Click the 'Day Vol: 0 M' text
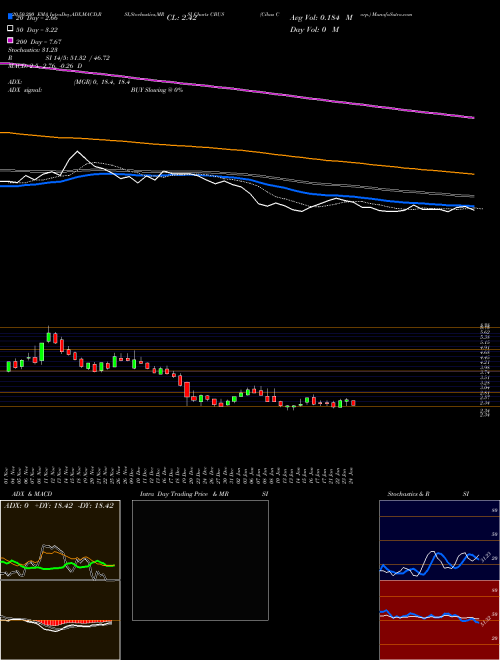The image size is (500, 660). point(314,29)
